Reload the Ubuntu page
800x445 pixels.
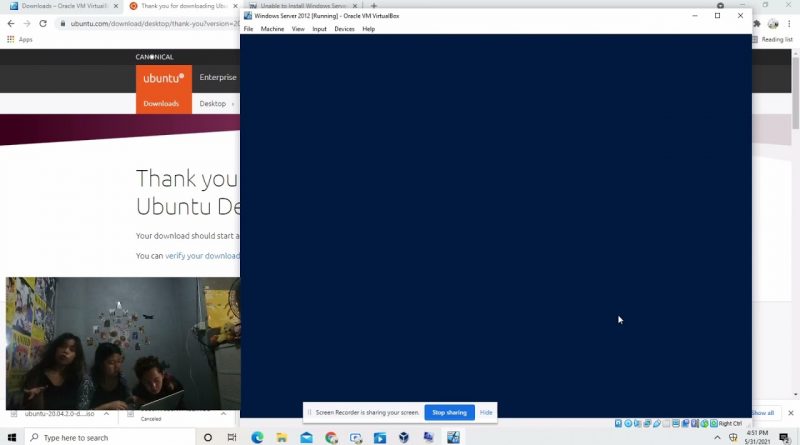click(43, 23)
